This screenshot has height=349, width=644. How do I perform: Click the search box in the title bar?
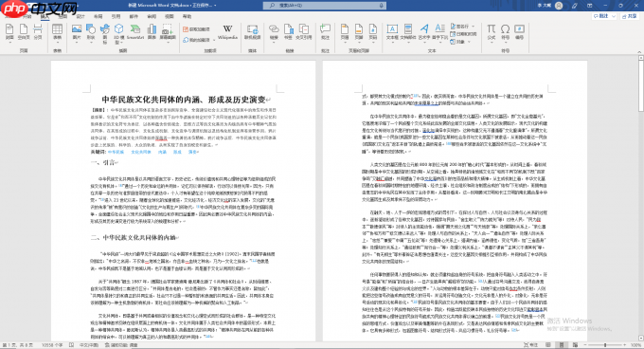coord(325,6)
